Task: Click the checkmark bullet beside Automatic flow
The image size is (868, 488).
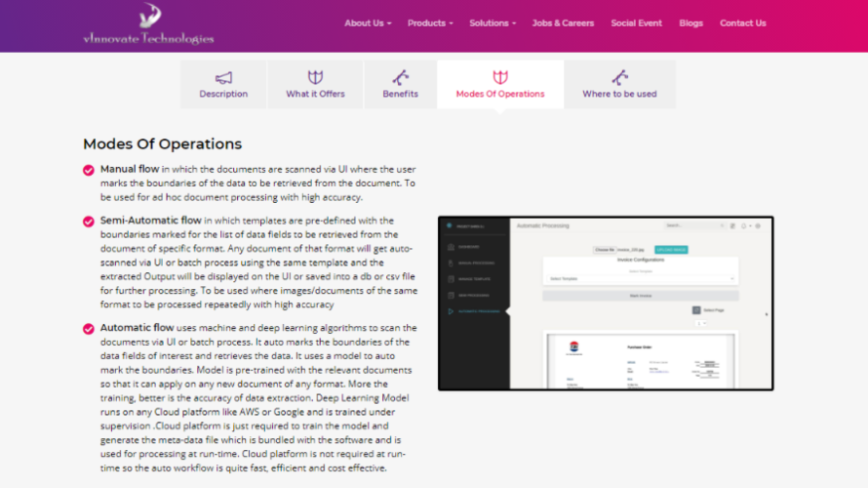Action: point(89,329)
